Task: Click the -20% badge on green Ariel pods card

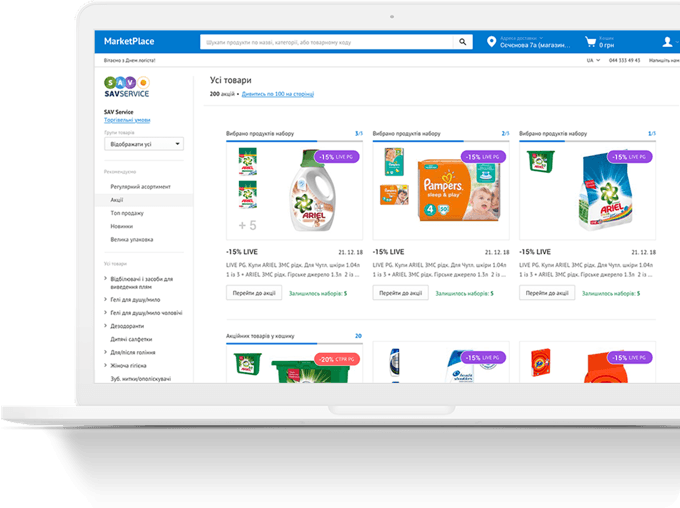Action: coord(337,359)
